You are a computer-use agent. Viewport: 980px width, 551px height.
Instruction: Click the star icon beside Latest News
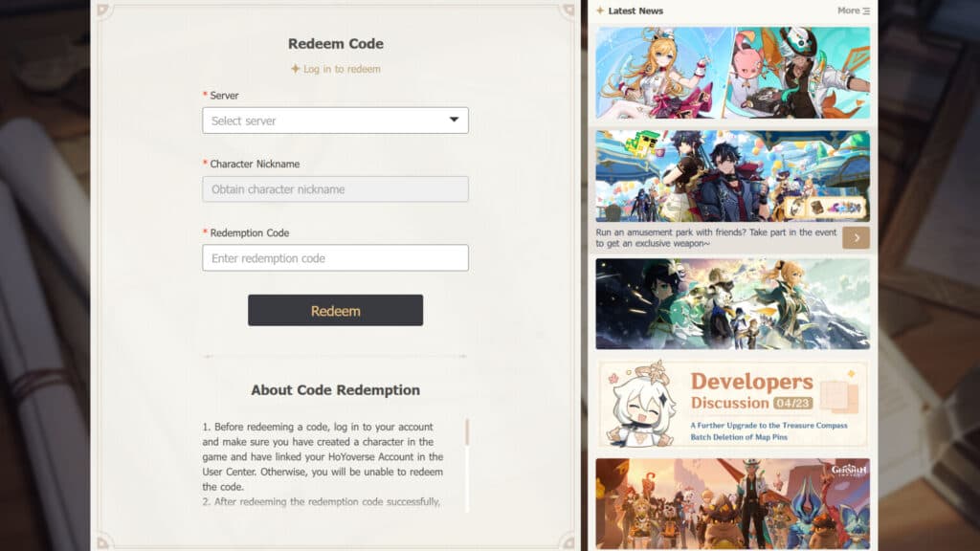pos(600,11)
